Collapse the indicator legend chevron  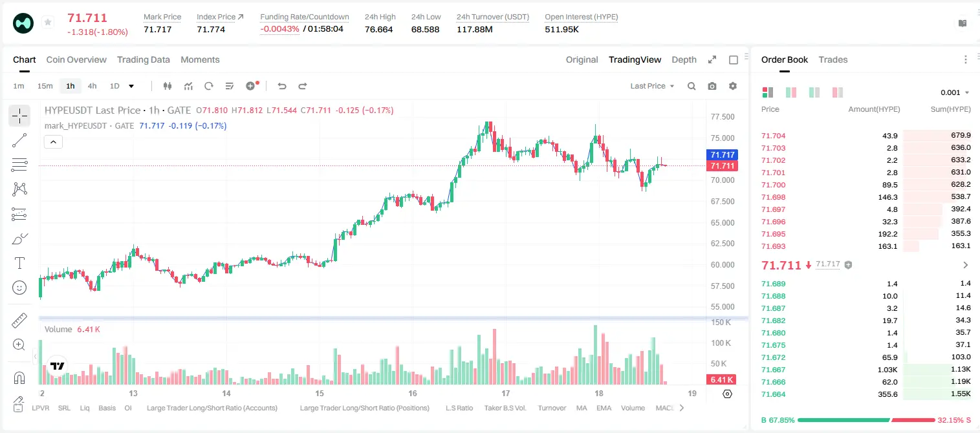[x=53, y=142]
